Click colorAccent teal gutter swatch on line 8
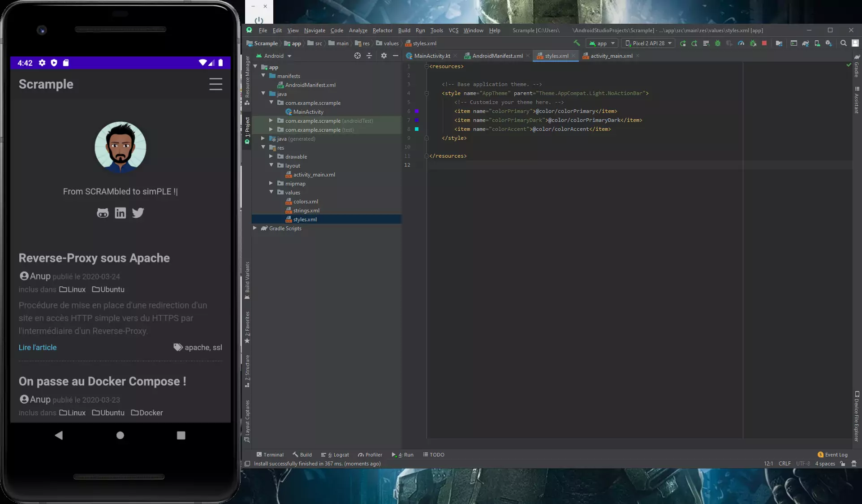This screenshot has width=862, height=504. tap(417, 129)
